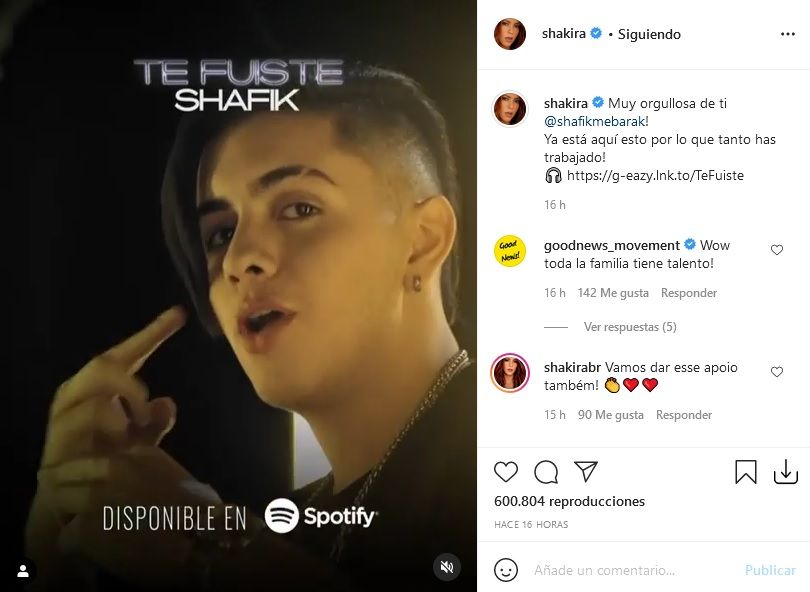Toggle the Siguiendo follow status
This screenshot has height=592, width=810.
point(649,35)
